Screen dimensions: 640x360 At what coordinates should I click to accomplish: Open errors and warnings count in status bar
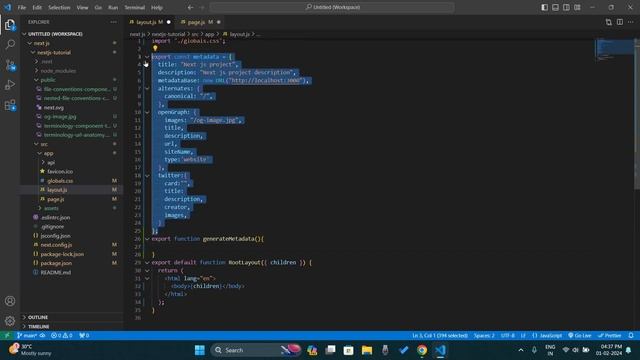click(62, 336)
